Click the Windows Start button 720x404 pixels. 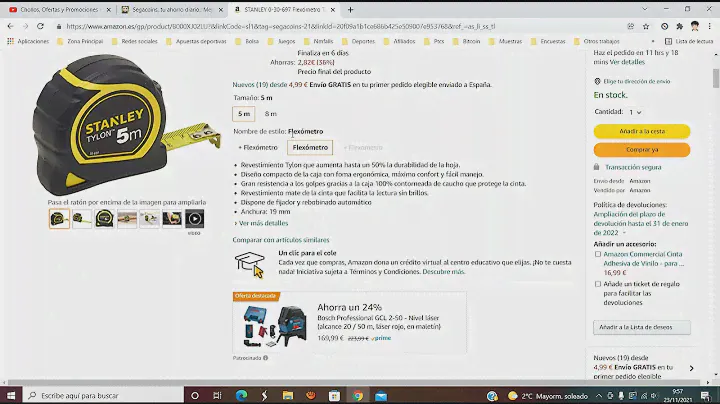(11, 395)
